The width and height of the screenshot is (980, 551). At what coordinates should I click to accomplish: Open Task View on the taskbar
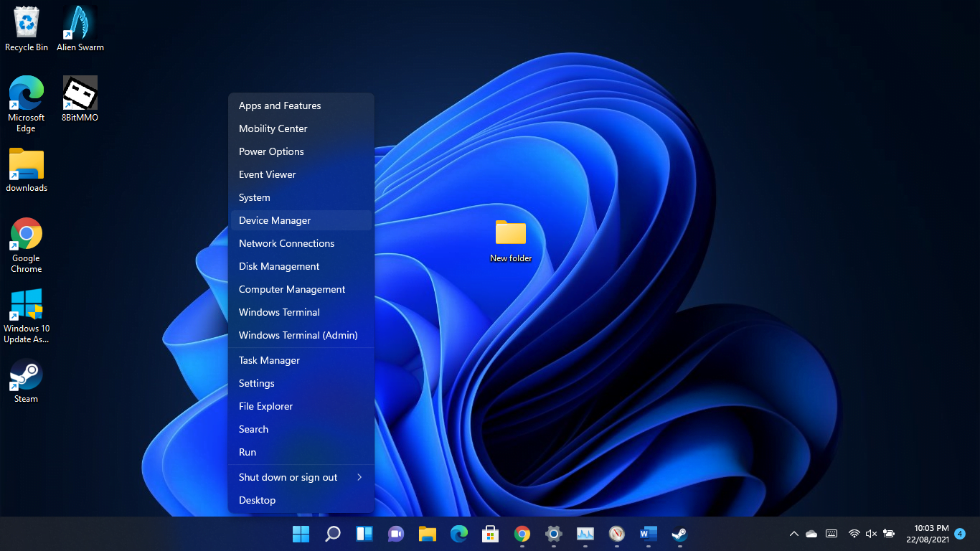click(x=364, y=534)
